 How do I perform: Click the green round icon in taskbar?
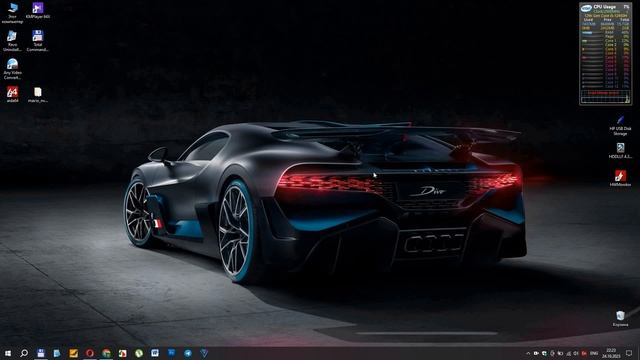coord(139,353)
